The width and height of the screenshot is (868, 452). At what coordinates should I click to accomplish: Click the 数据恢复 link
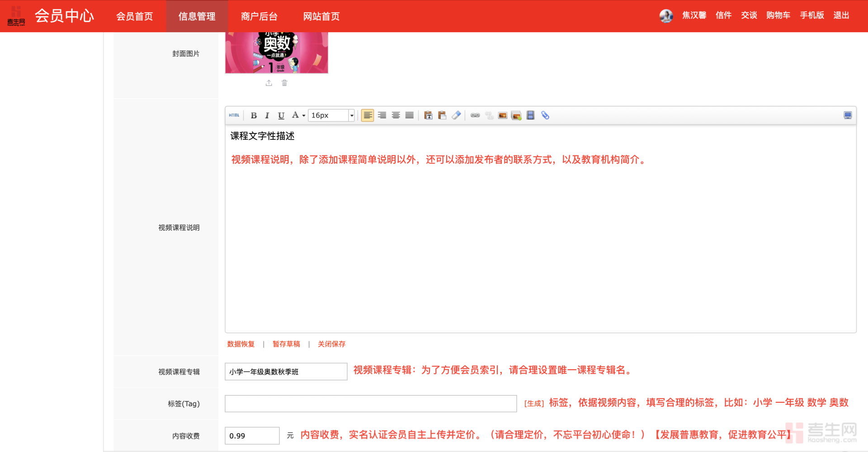click(241, 344)
